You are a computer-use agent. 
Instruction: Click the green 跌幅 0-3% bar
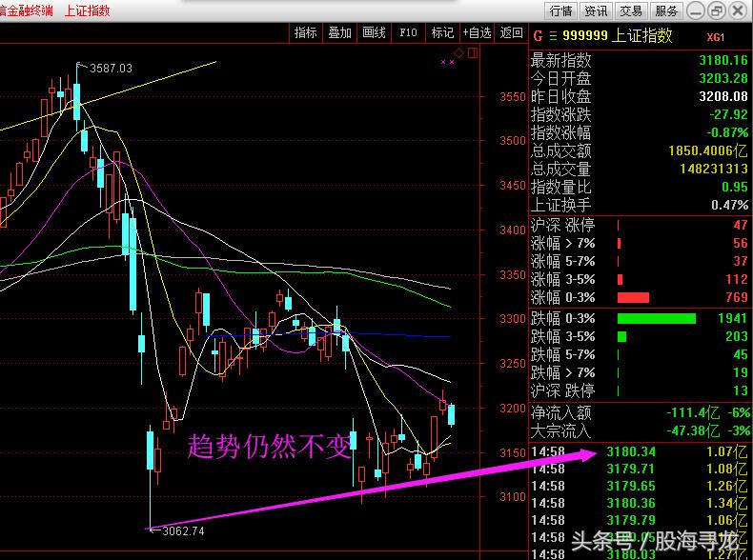click(x=656, y=318)
